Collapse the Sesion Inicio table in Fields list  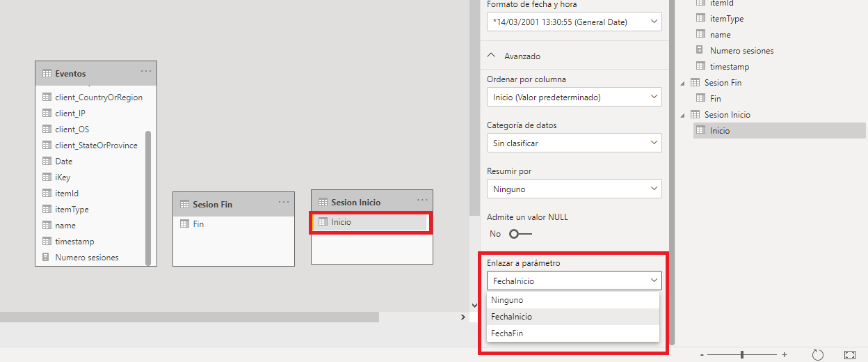pyautogui.click(x=683, y=115)
